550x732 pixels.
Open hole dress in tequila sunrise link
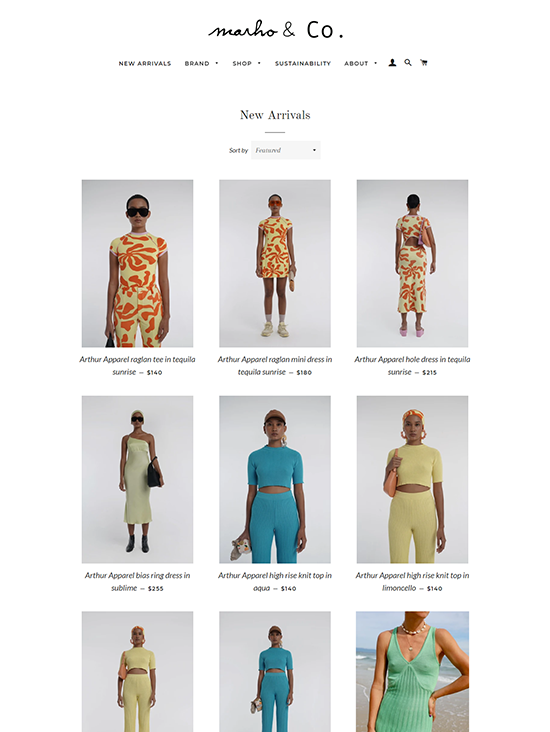pos(412,366)
